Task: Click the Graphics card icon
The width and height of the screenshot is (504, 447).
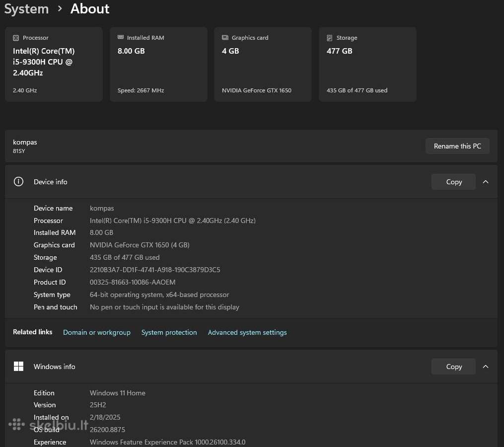Action: click(225, 38)
